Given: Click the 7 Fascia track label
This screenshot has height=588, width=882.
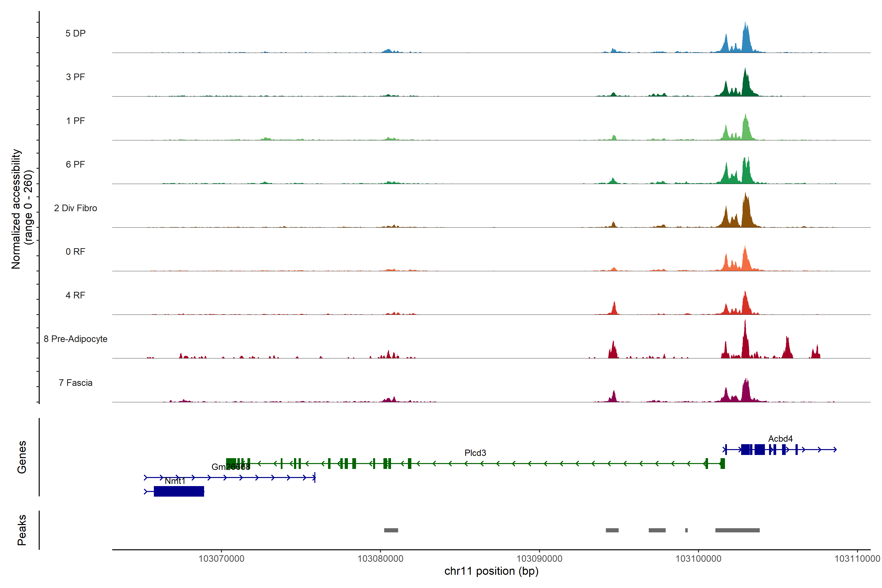Looking at the screenshot, I should tap(75, 383).
